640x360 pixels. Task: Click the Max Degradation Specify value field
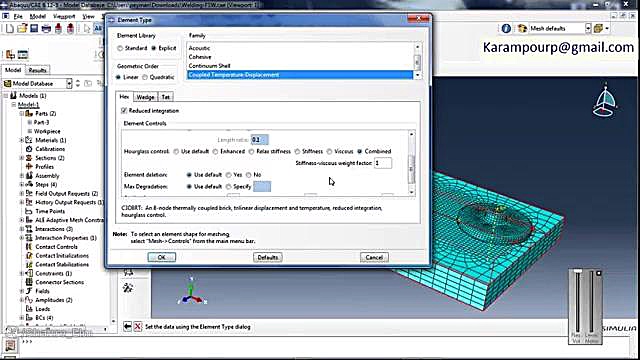pyautogui.click(x=262, y=187)
